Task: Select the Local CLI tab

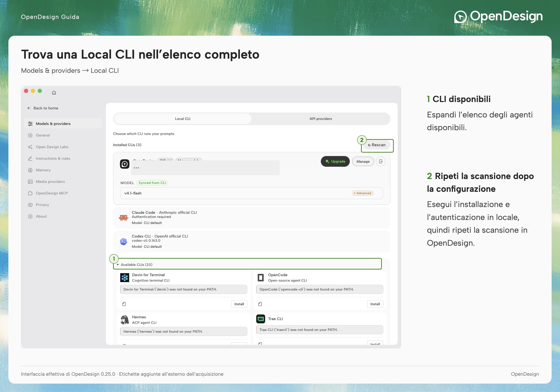Action: click(x=183, y=119)
